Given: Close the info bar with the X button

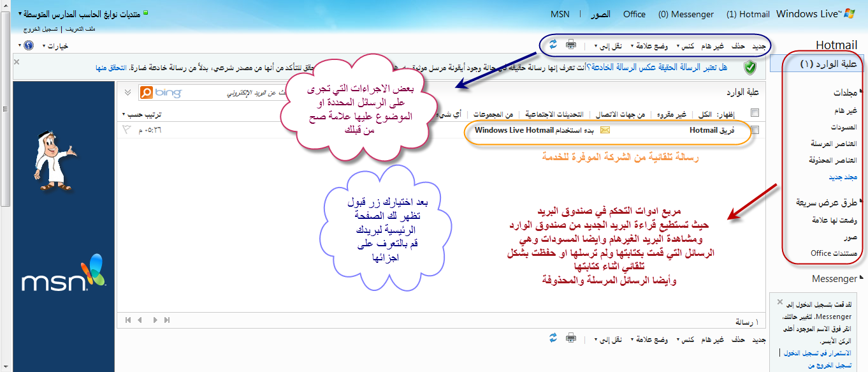Looking at the screenshot, I should point(17,62).
